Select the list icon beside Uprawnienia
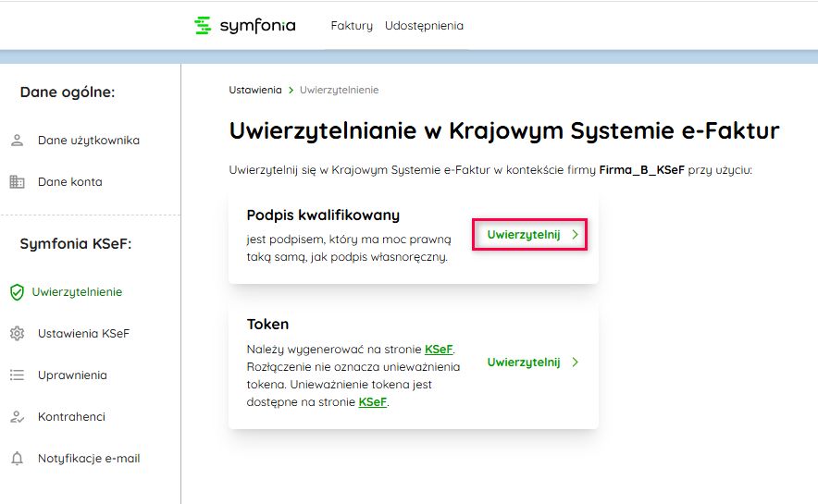 click(x=17, y=375)
